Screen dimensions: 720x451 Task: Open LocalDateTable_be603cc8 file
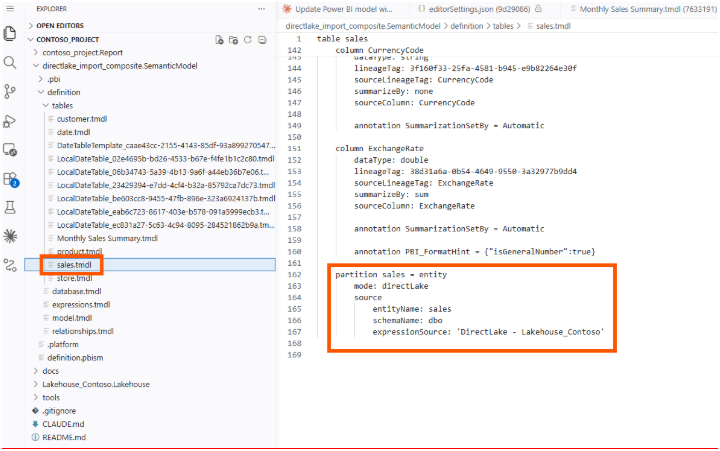[x=166, y=198]
